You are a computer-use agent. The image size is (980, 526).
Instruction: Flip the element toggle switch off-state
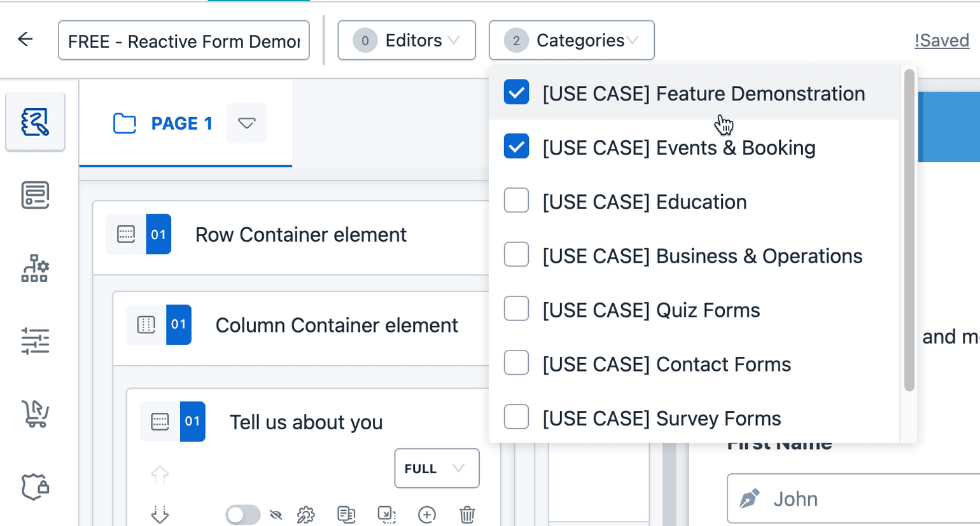pos(243,515)
